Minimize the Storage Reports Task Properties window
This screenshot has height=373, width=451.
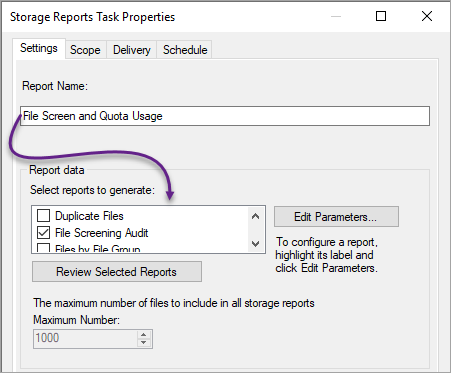(x=336, y=16)
